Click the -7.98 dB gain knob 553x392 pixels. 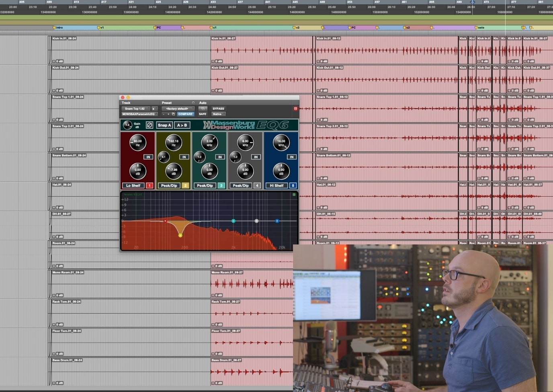point(174,171)
